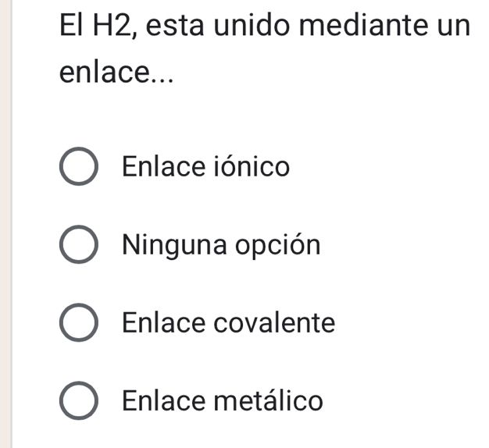Mark the Enlace covalente radio button
The width and height of the screenshot is (489, 448).
(79, 324)
